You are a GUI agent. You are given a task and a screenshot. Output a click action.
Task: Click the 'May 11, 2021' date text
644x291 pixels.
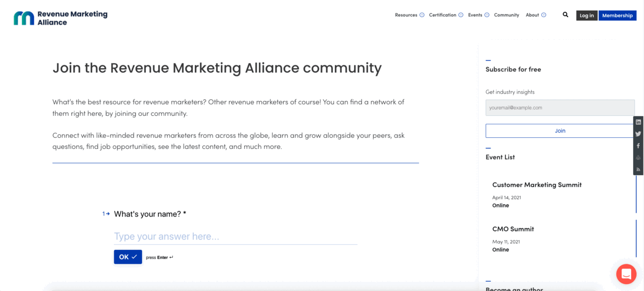tap(506, 242)
